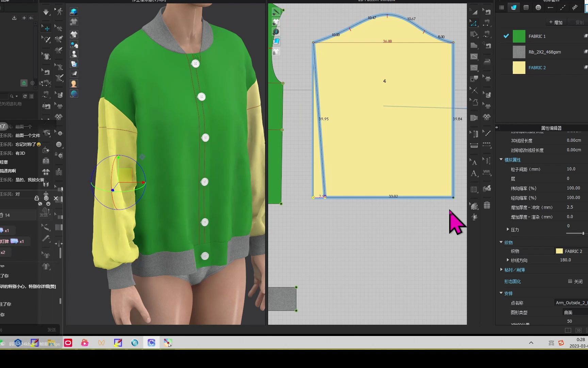Viewport: 588px width, 368px height.
Task: Expand the 压力 property
Action: [508, 229]
